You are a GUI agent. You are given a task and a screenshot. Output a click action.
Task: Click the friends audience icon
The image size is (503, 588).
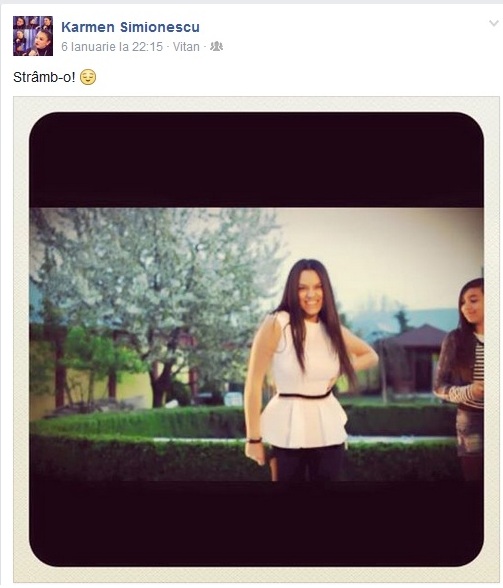216,46
